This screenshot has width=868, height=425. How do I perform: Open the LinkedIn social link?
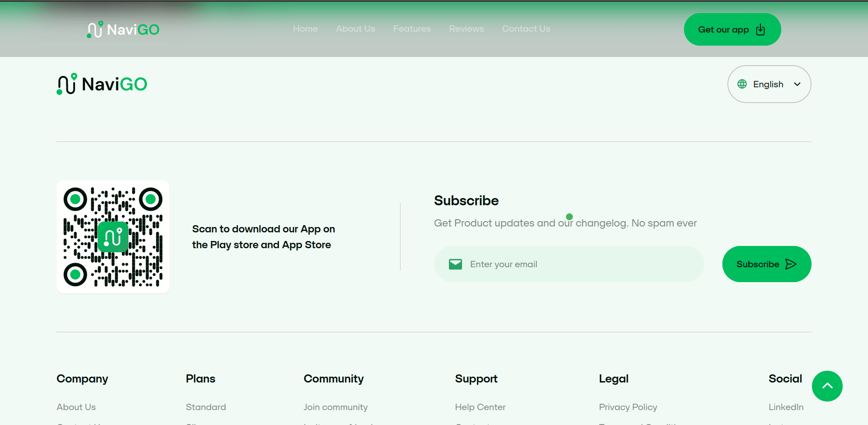pyautogui.click(x=786, y=407)
